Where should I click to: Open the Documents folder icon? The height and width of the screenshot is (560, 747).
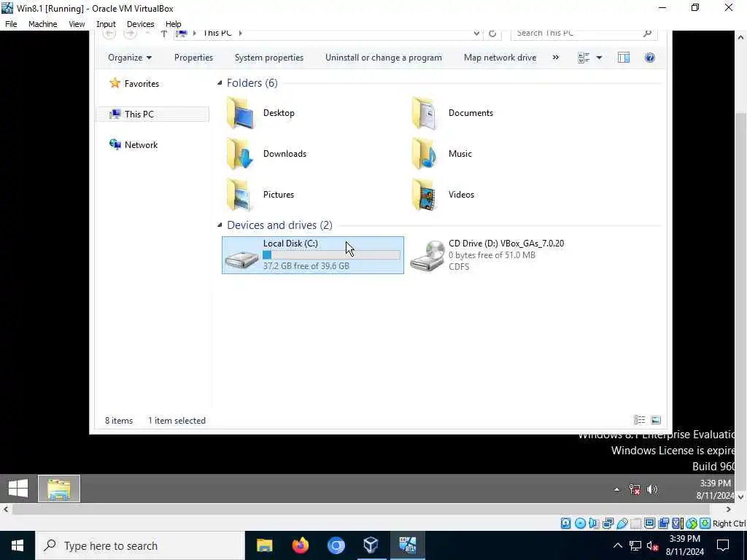point(424,113)
